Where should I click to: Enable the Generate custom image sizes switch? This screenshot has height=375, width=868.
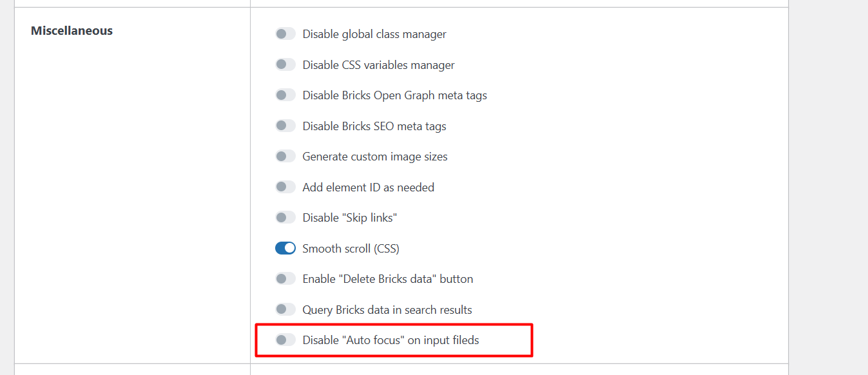point(285,157)
